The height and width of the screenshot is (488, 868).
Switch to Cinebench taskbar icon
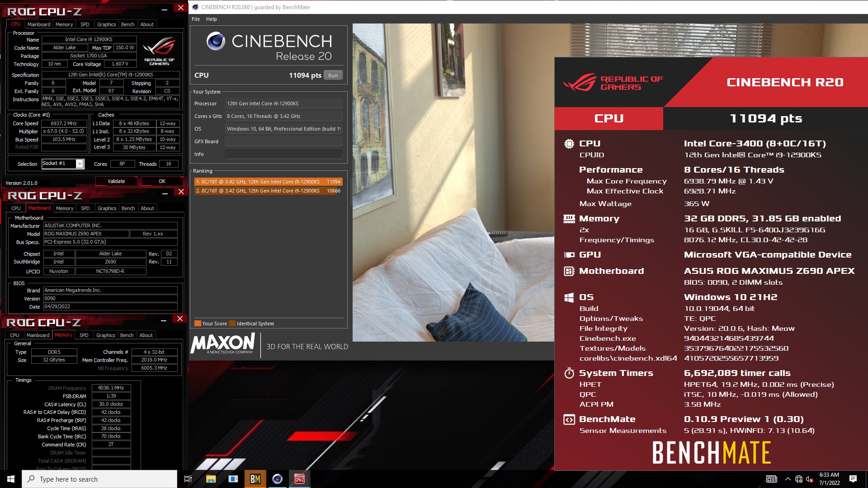(x=277, y=479)
